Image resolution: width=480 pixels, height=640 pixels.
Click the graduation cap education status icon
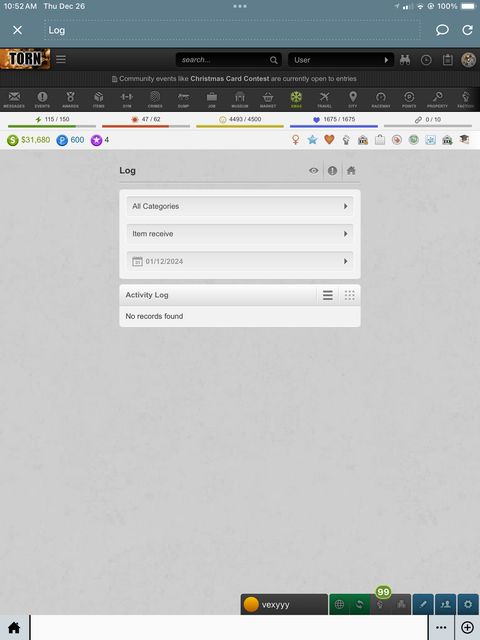tap(464, 140)
